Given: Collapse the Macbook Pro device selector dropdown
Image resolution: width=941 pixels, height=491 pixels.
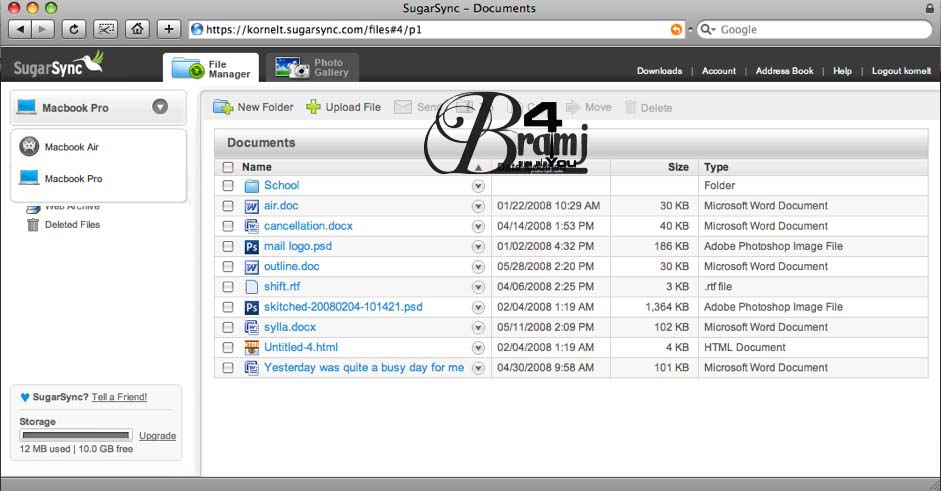Looking at the screenshot, I should tap(160, 107).
